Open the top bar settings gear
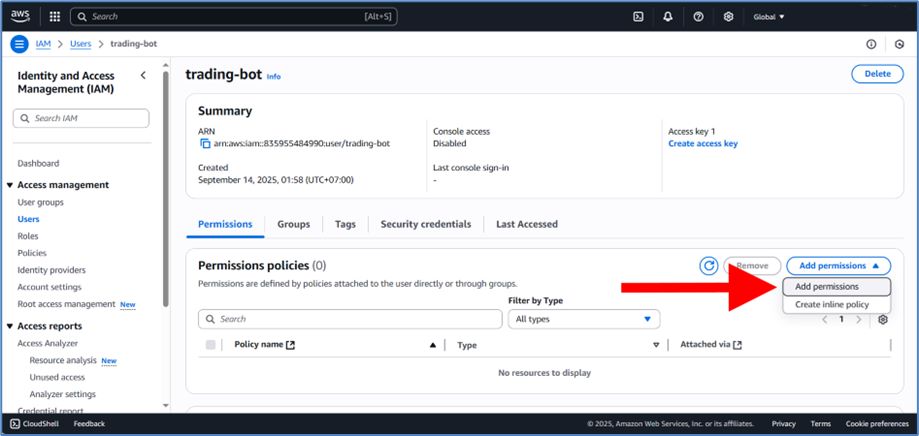The width and height of the screenshot is (919, 436). pyautogui.click(x=728, y=17)
